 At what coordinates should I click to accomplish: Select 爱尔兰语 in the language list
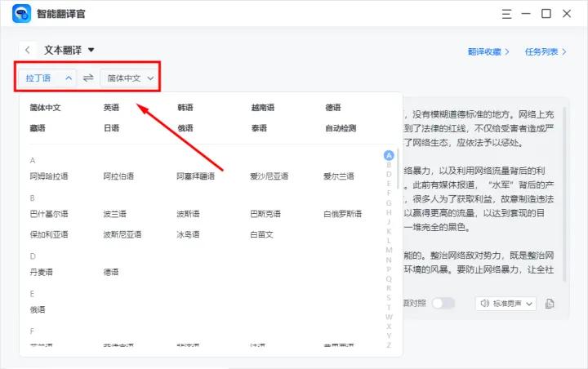click(339, 176)
